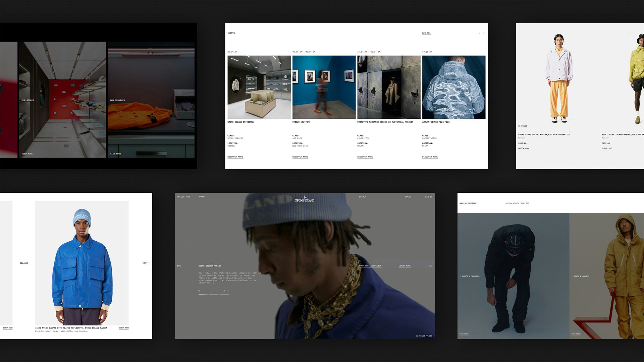This screenshot has width=644, height=362.
Task: Click Shop The Collection link
Action: point(370,266)
